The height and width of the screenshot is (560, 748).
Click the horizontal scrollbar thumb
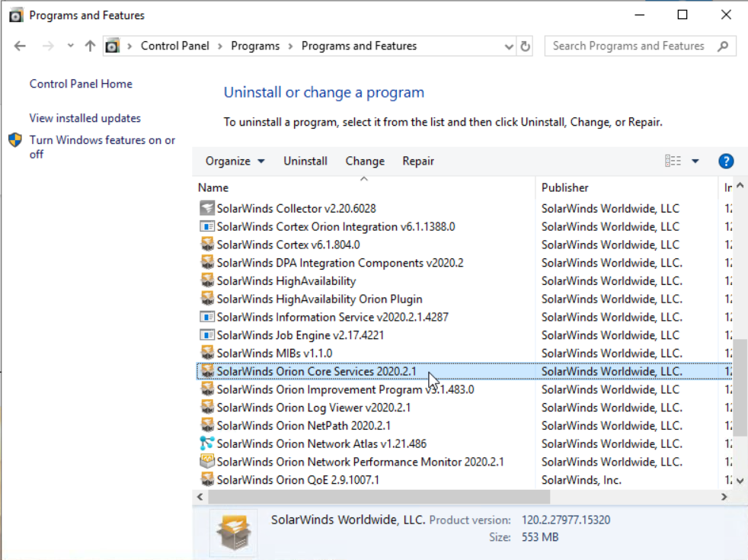click(379, 497)
